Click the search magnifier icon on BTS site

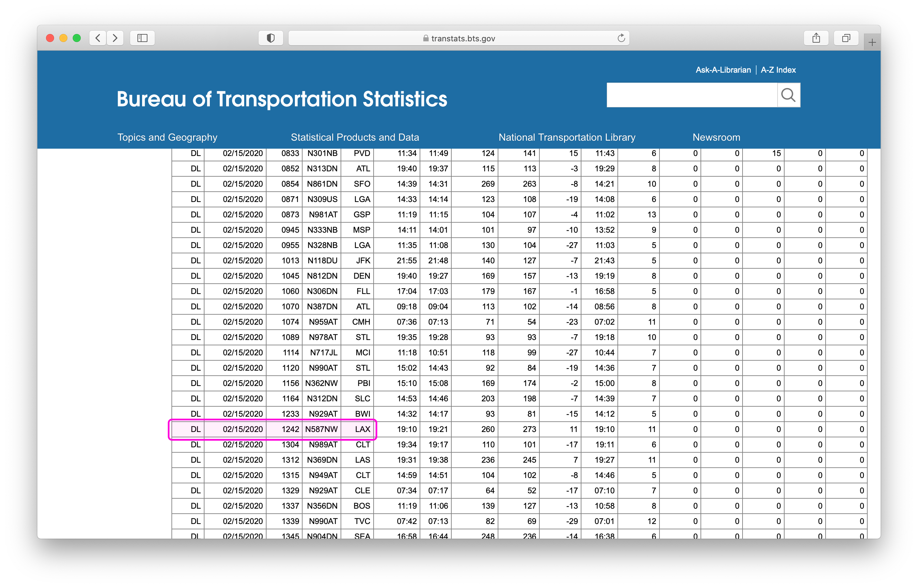pos(788,95)
